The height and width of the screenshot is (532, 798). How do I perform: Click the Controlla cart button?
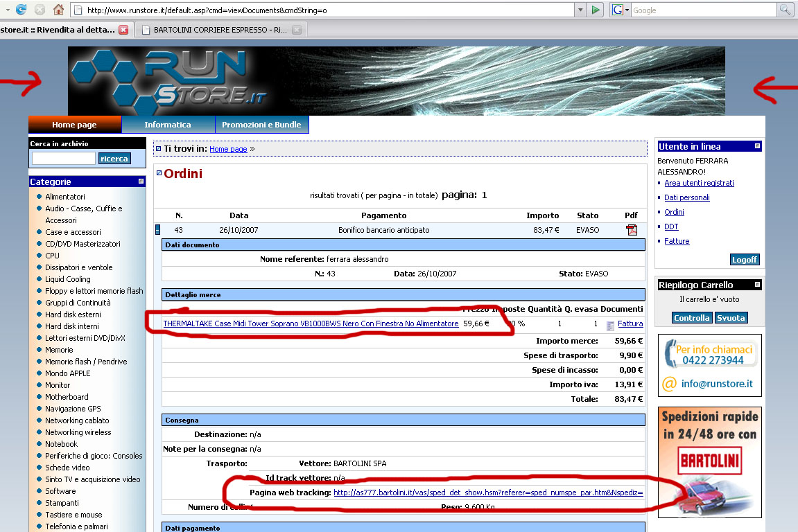click(691, 318)
